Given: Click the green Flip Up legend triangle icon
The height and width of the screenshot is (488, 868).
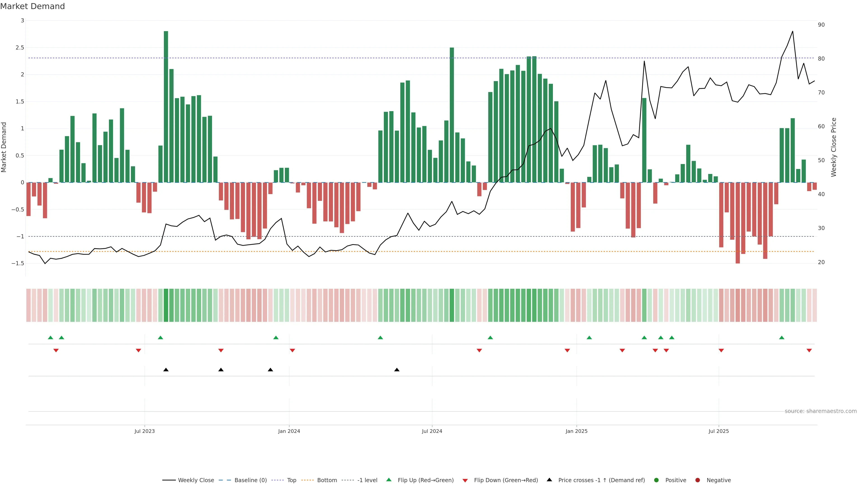Looking at the screenshot, I should pos(389,480).
